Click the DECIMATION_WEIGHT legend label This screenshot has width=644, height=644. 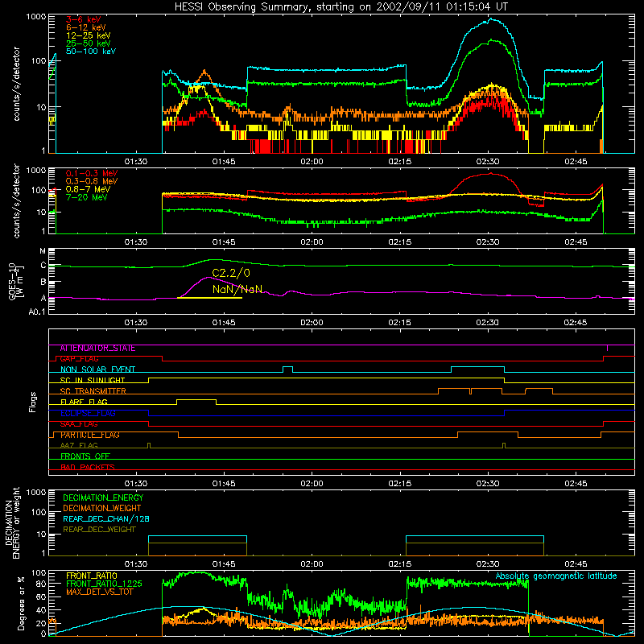pyautogui.click(x=102, y=508)
